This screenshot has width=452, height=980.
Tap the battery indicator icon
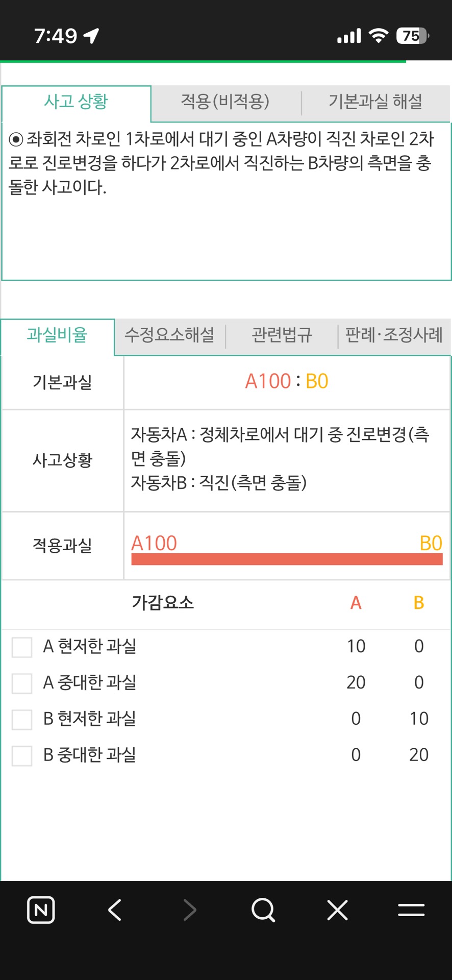click(x=412, y=36)
